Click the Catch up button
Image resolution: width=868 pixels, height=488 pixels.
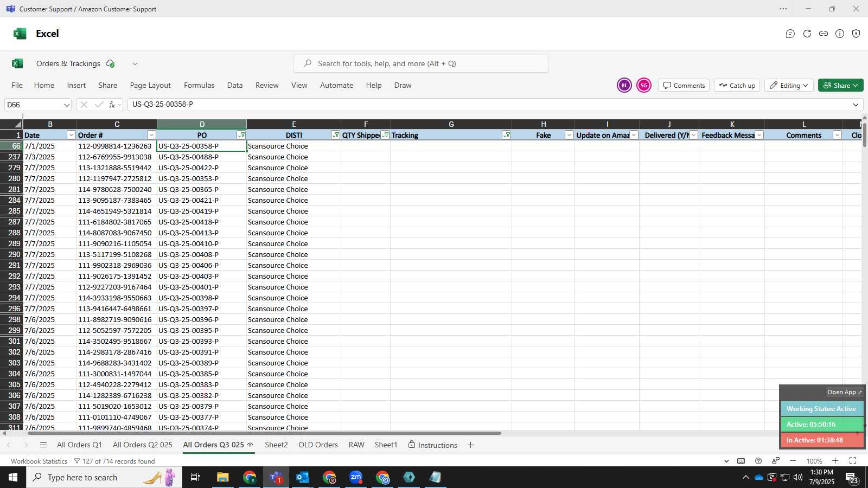click(x=737, y=86)
